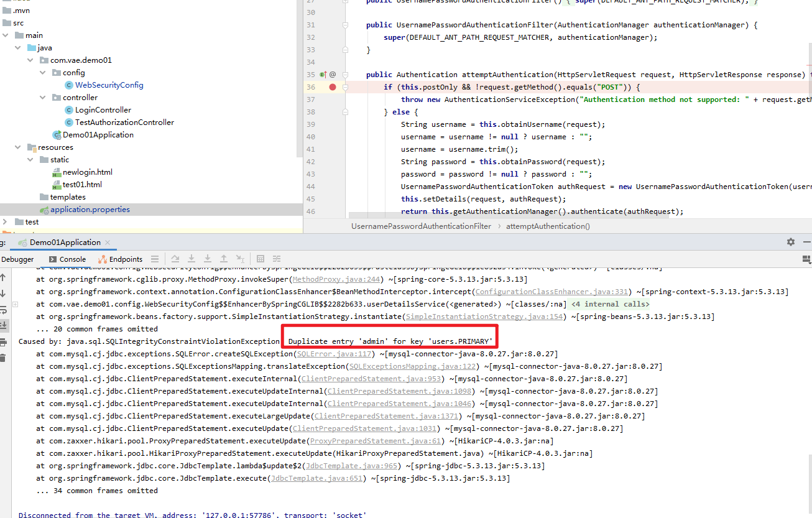The image size is (812, 518).
Task: Open the View Breakpoints grid icon
Action: point(260,259)
